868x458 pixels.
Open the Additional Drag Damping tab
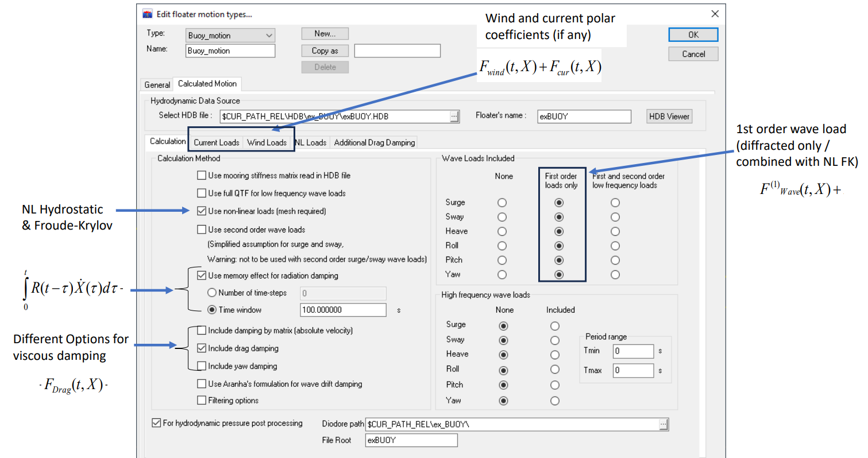tap(374, 142)
